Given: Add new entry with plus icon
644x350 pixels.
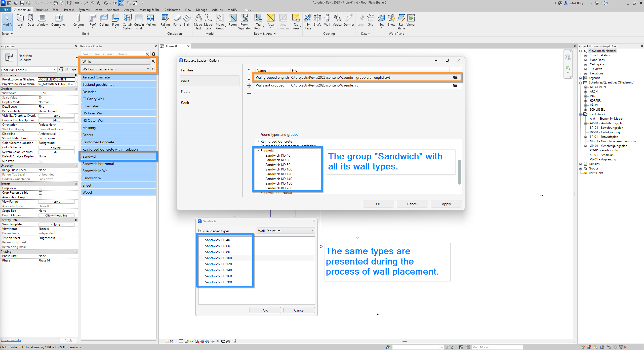Looking at the screenshot, I should [x=249, y=86].
